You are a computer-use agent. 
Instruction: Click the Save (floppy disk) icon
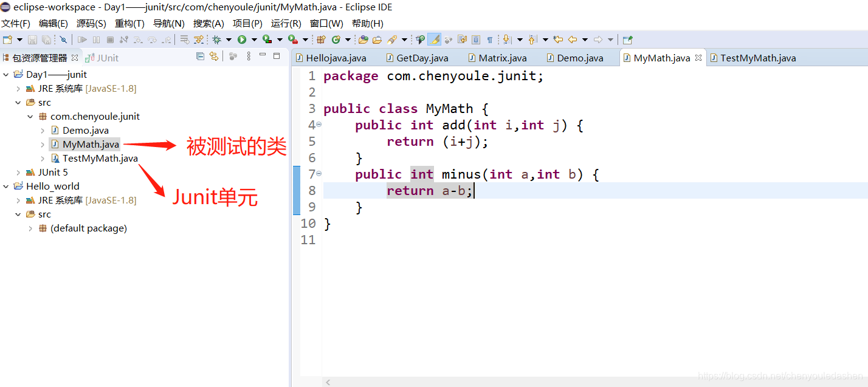(32, 39)
